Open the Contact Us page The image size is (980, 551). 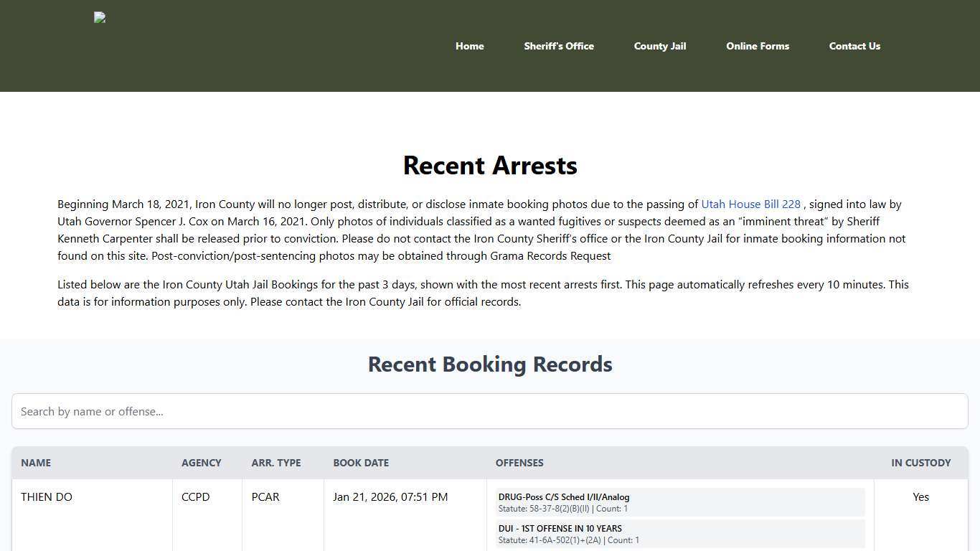[854, 46]
